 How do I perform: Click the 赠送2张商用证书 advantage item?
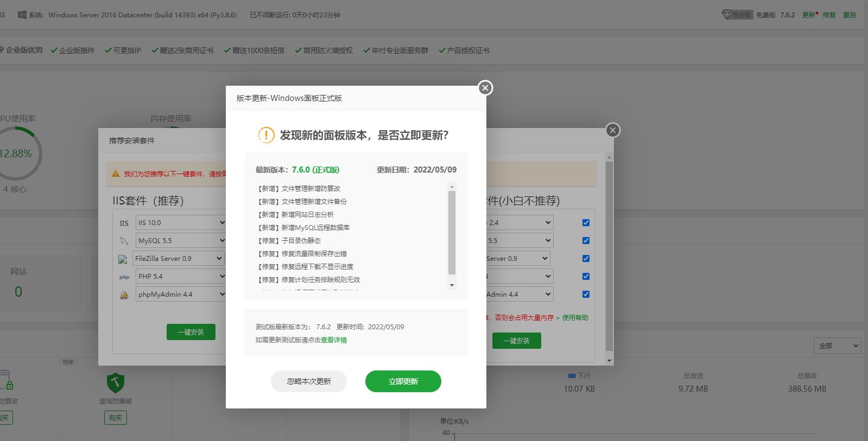[x=182, y=50]
